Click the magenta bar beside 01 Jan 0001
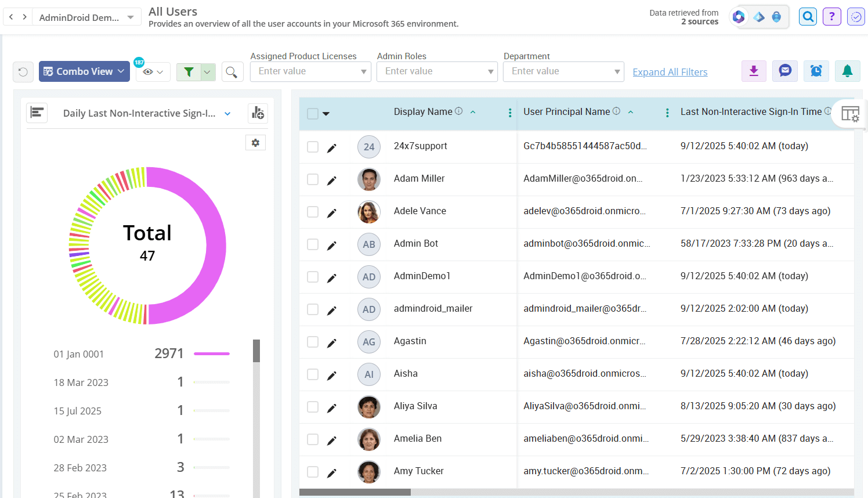Image resolution: width=868 pixels, height=498 pixels. click(211, 353)
